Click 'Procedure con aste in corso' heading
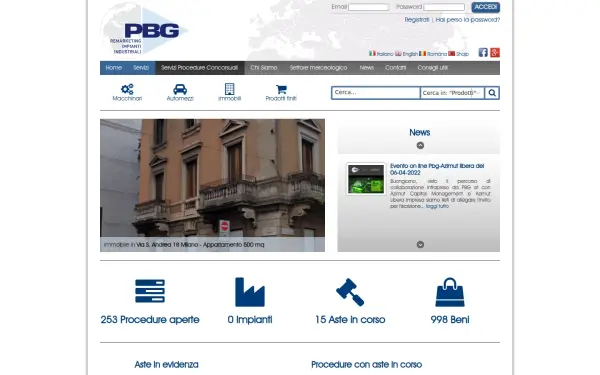This screenshot has height=375, width=600. [367, 365]
